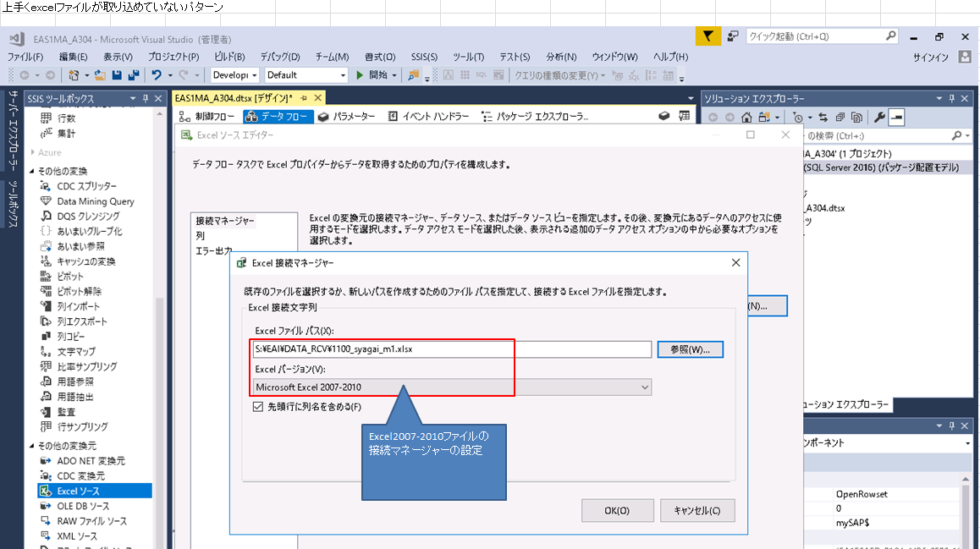Viewport: 980px width, 549px height.
Task: Switch to パッケージ エクスプローラ tab
Action: pos(535,117)
